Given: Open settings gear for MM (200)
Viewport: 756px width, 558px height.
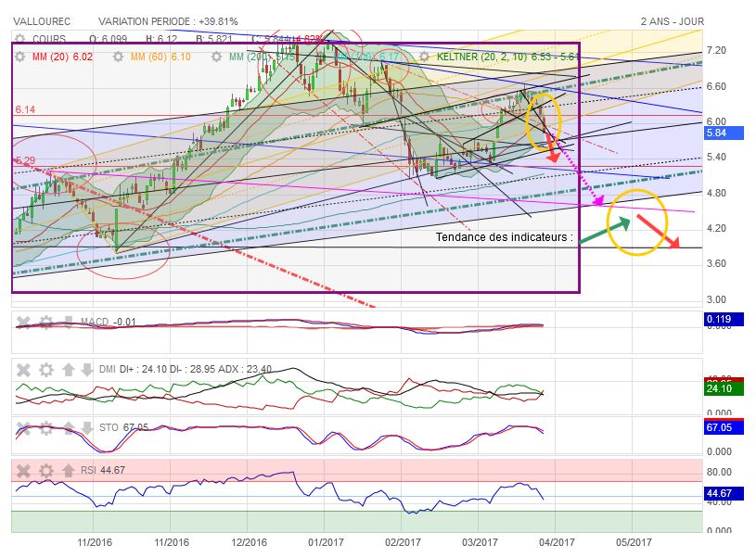Looking at the screenshot, I should point(216,57).
